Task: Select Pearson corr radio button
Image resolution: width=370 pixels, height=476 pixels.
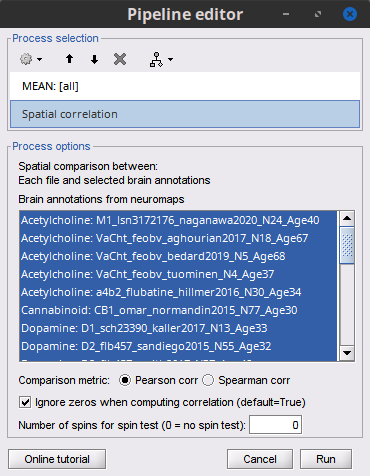Action: [x=125, y=380]
